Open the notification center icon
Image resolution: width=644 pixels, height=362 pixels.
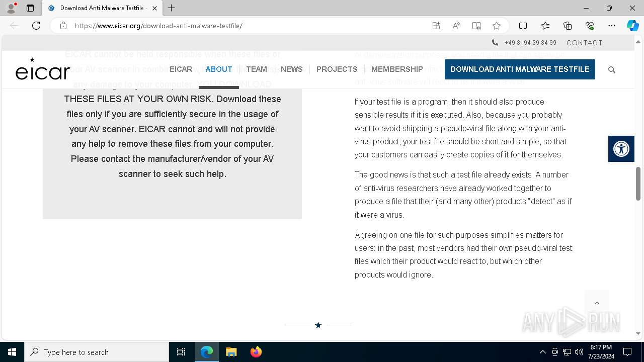click(627, 352)
